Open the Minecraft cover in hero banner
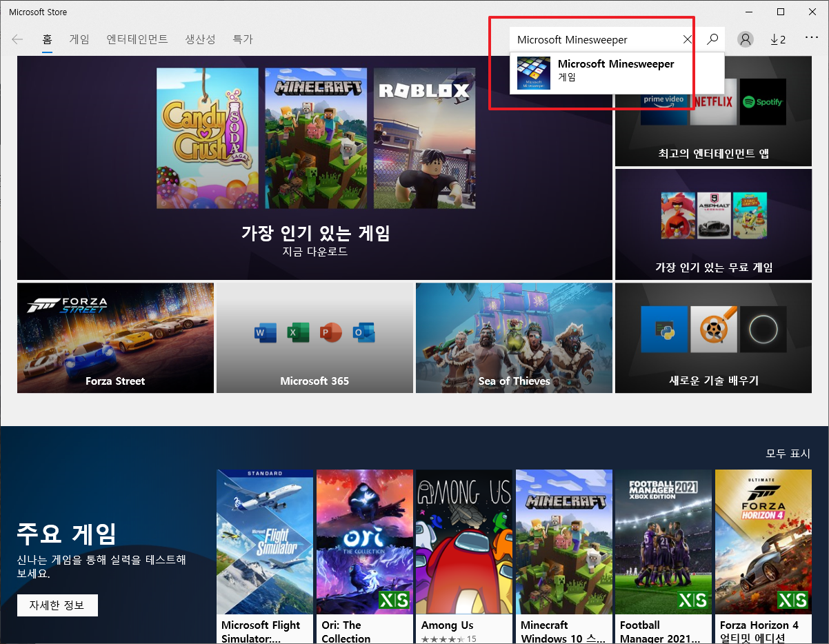 (316, 138)
